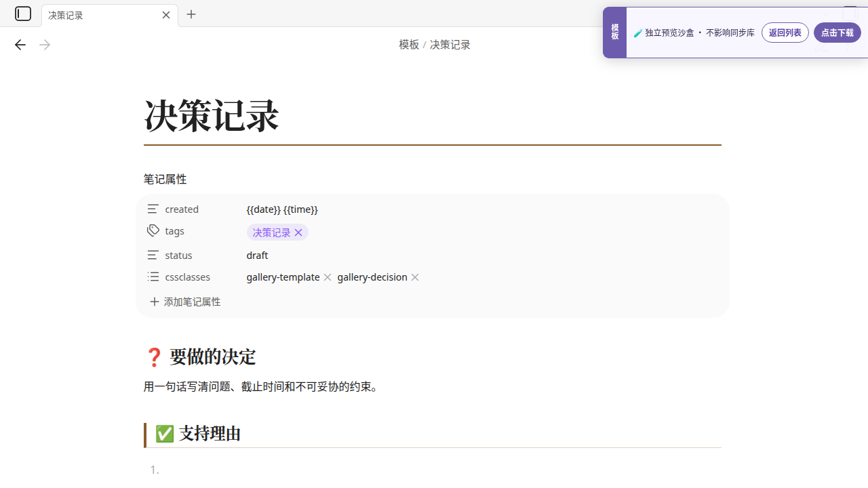
Task: Select the 决策记录 tab
Action: click(x=110, y=15)
